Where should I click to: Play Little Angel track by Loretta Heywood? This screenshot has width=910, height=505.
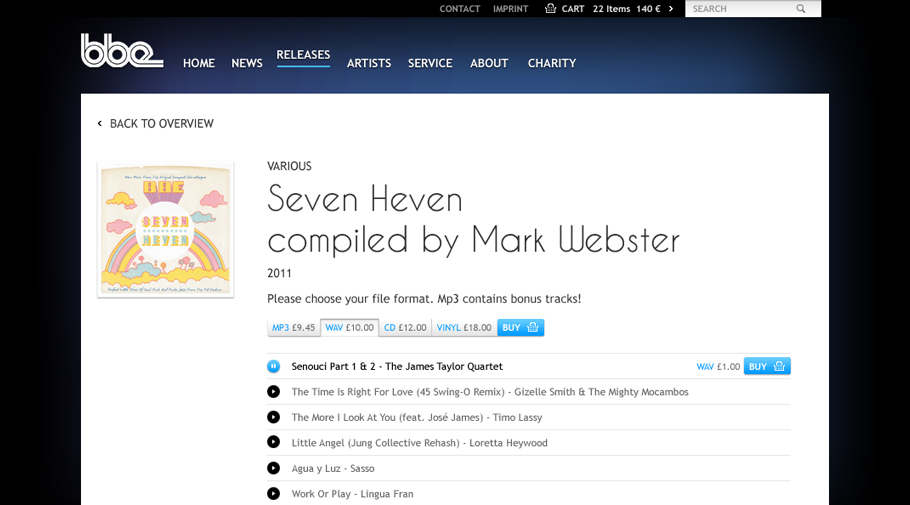[x=274, y=442]
